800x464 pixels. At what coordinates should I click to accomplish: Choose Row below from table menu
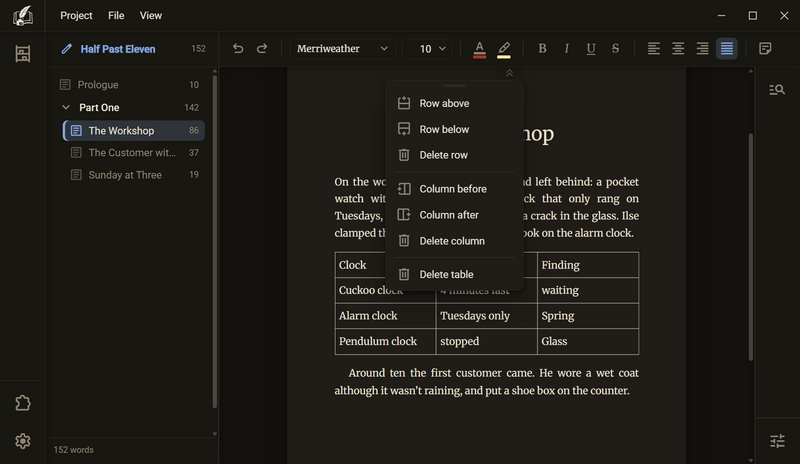click(454, 129)
